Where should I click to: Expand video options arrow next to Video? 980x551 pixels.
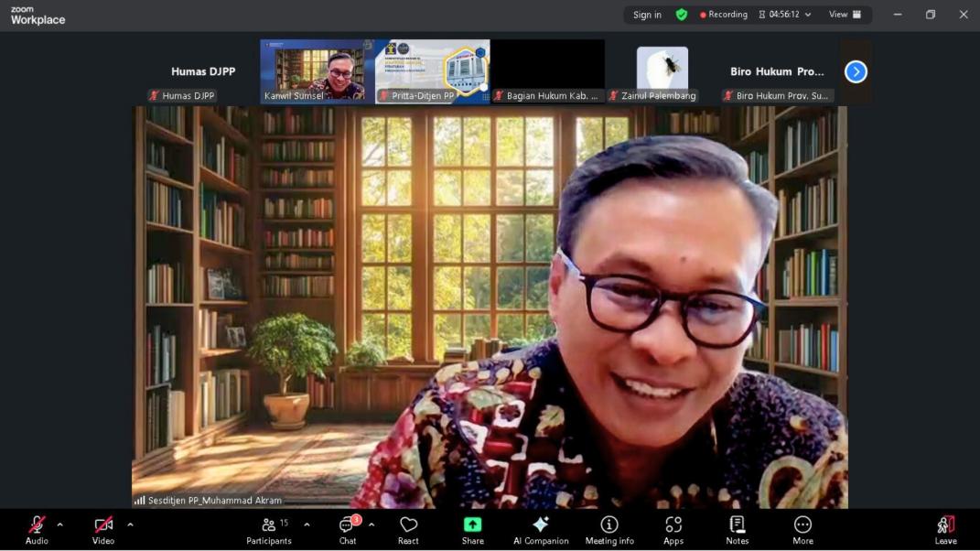coord(130,524)
